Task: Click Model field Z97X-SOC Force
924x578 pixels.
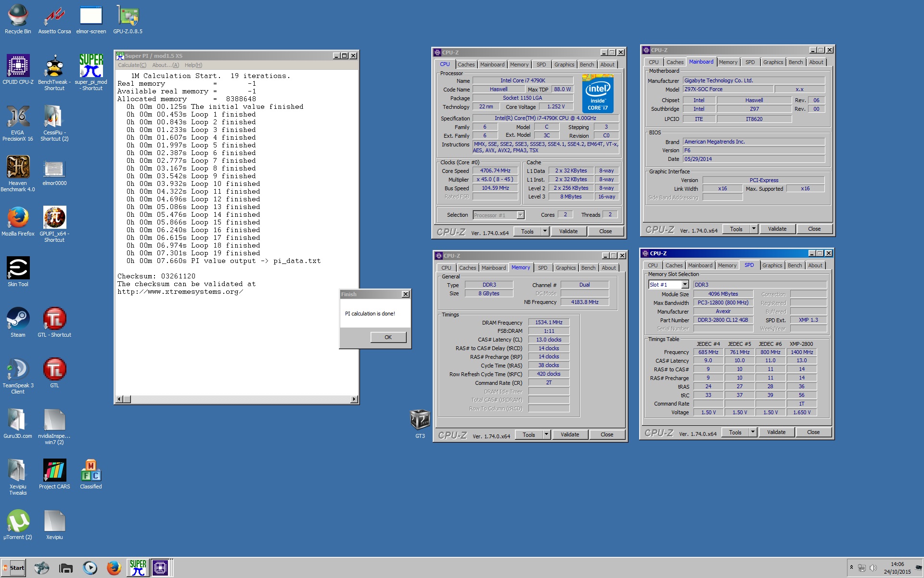Action: pyautogui.click(x=728, y=89)
